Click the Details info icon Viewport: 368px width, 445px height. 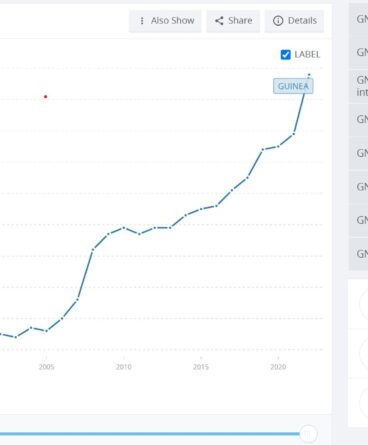tap(278, 21)
